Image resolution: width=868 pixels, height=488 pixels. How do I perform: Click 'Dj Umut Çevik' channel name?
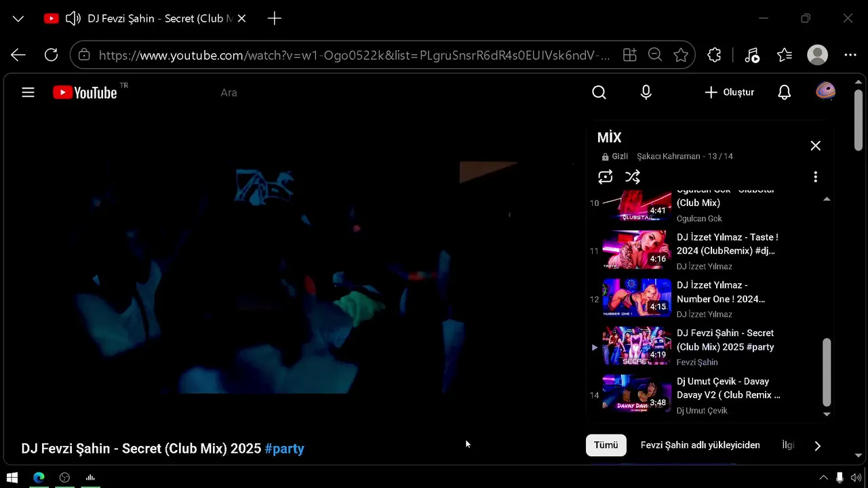(x=702, y=411)
